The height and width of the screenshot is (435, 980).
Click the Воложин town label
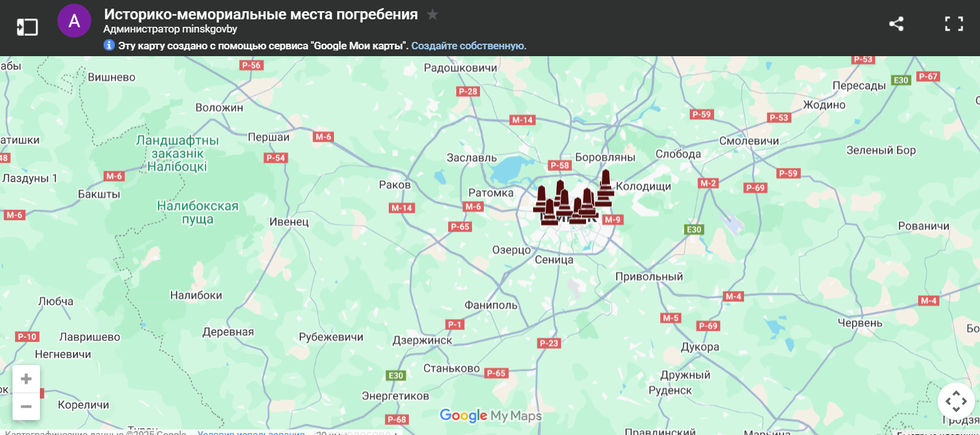tap(219, 107)
